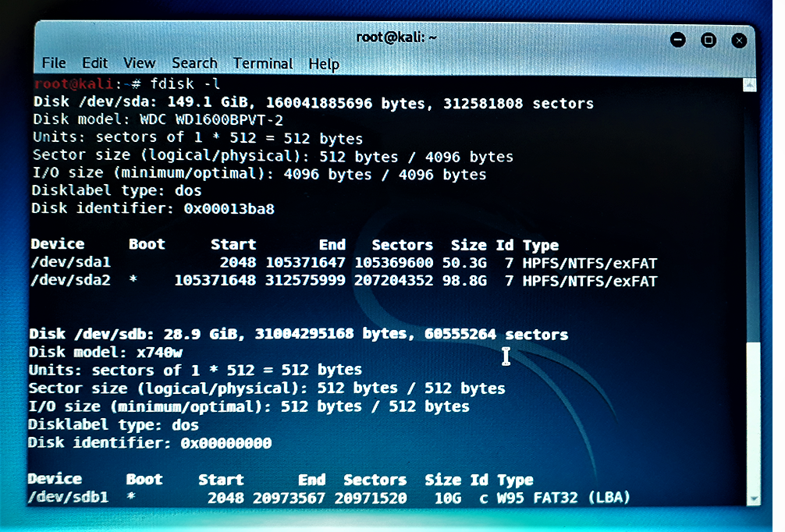Click disk identifier '0x00013ba8'

[229, 209]
